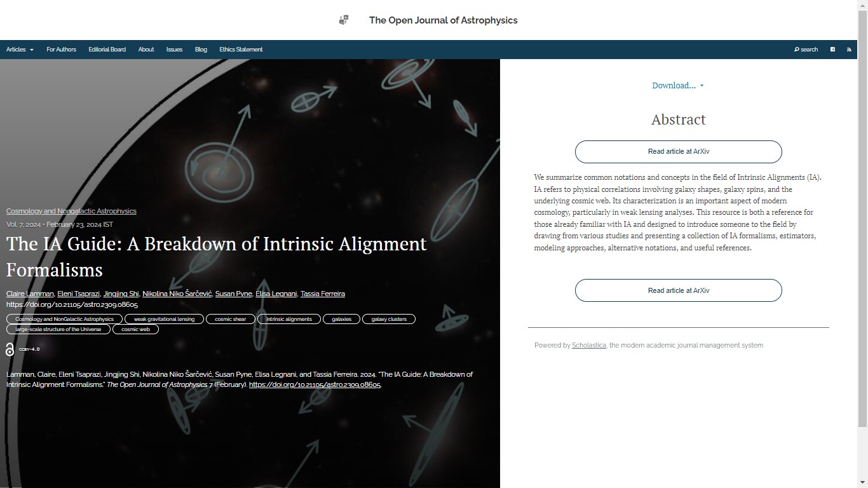Viewport: 868px width, 488px height.
Task: Choose the galaxy clusters keyword tag
Action: (x=389, y=319)
